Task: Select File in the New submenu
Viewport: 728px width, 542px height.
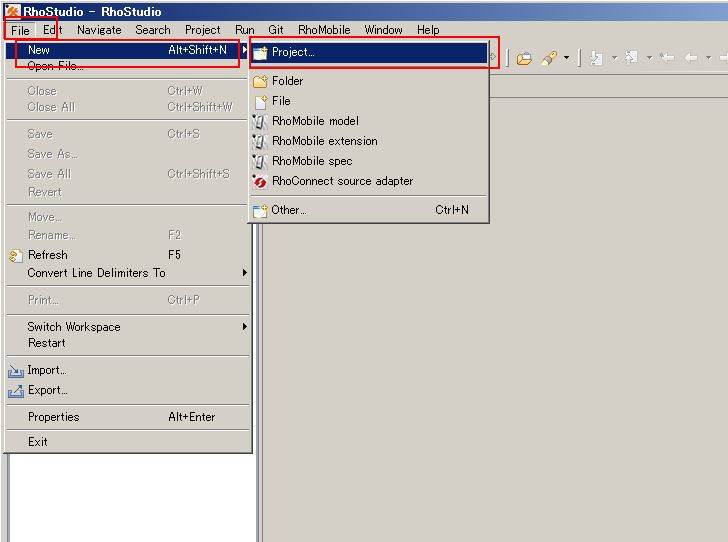Action: (x=369, y=101)
